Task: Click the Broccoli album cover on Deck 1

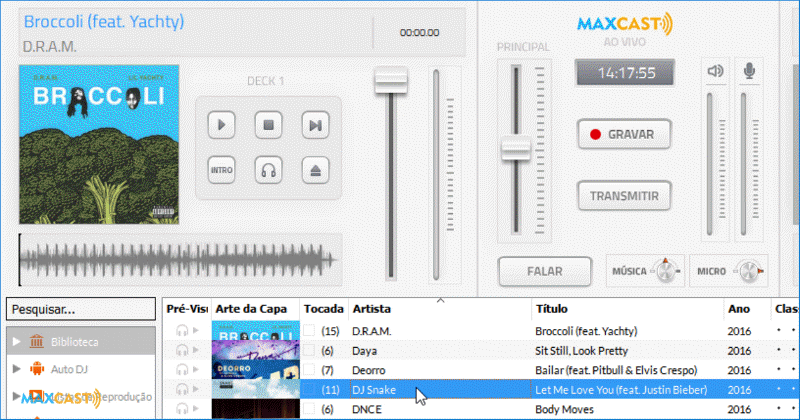Action: (99, 144)
